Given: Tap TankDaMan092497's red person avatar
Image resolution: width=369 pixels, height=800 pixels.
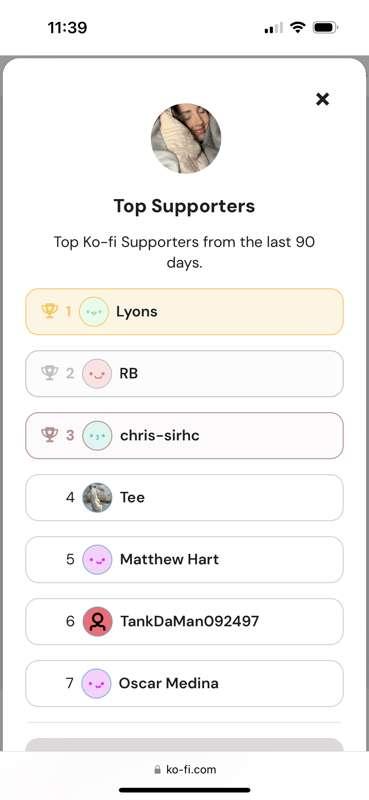Looking at the screenshot, I should coord(97,621).
